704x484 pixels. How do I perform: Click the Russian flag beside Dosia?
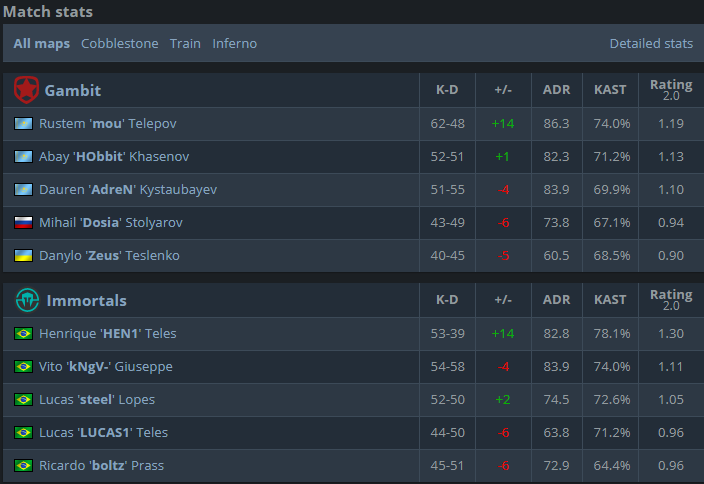pos(23,222)
